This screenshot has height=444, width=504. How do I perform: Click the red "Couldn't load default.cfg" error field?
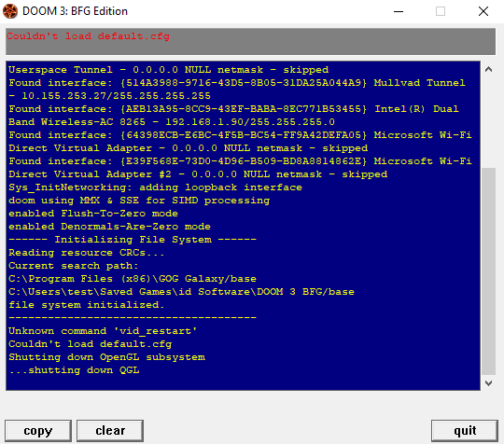coord(250,41)
